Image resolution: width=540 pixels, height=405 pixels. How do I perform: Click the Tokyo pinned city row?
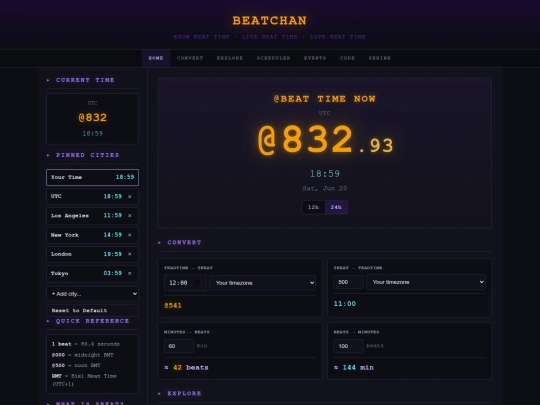click(93, 273)
